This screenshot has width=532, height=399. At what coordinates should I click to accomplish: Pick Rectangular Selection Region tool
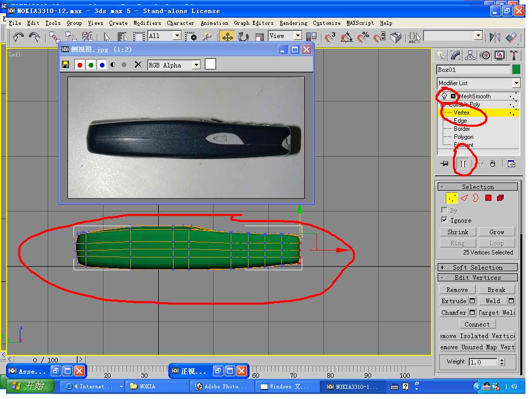pyautogui.click(x=138, y=37)
